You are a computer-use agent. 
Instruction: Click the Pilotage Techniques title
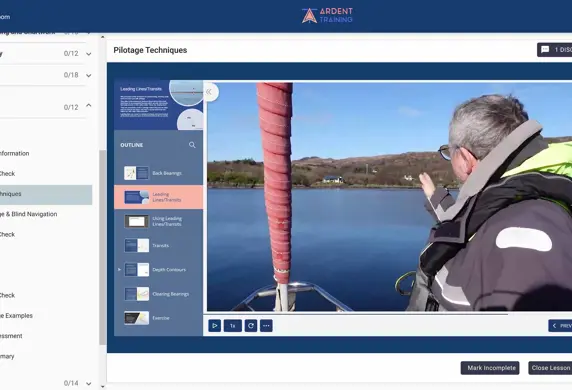pyautogui.click(x=150, y=50)
